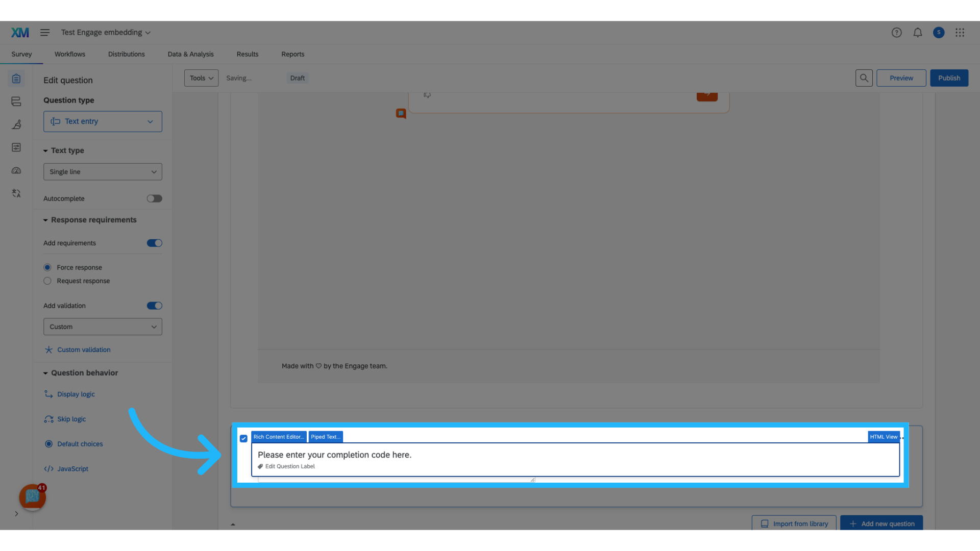Open the Rich Content Editor
The width and height of the screenshot is (980, 551).
(x=279, y=437)
